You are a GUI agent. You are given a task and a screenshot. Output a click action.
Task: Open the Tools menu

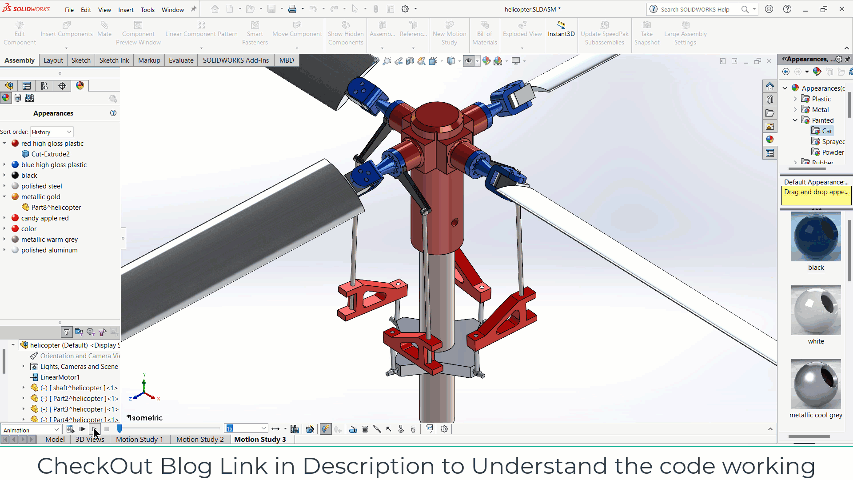[x=147, y=10]
